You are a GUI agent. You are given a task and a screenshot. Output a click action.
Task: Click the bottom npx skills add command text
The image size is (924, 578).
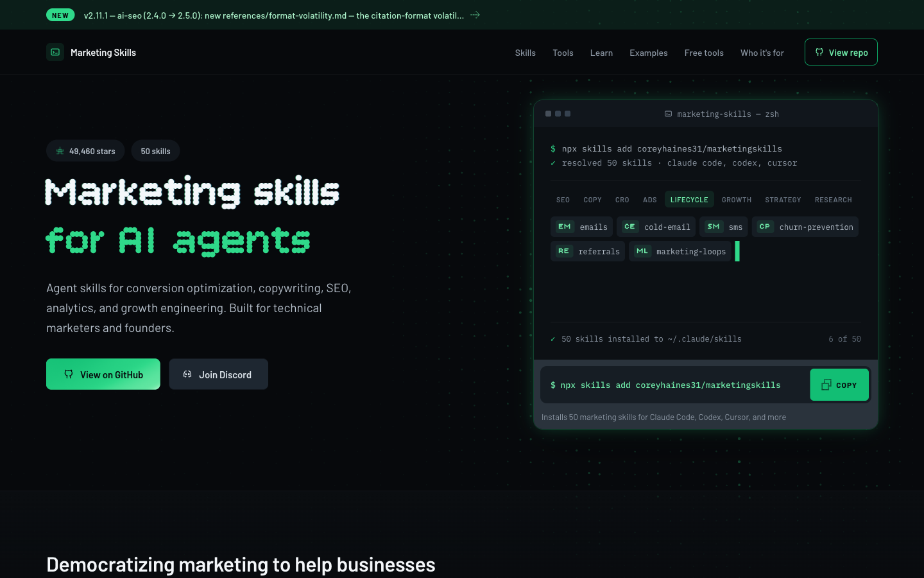665,385
